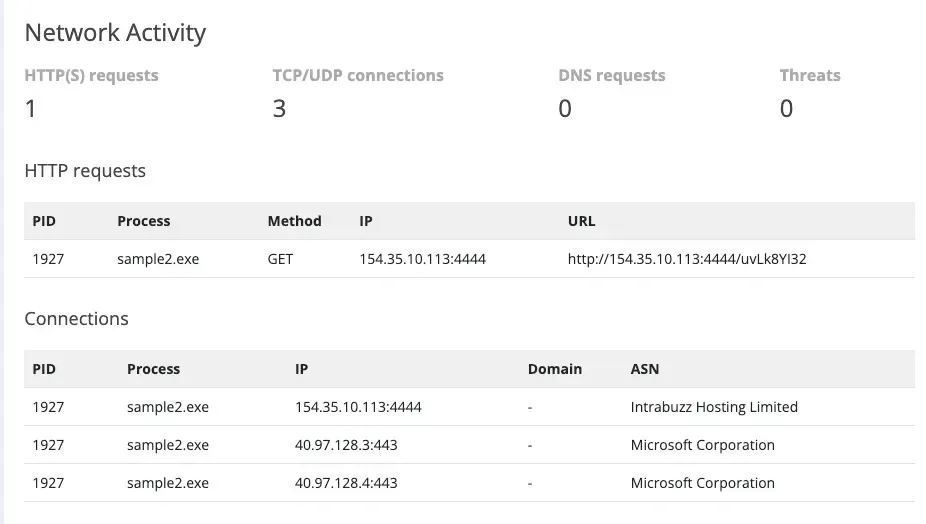Open URL http://154.35.10.113:4444/uvLk8YI32
The width and height of the screenshot is (926, 524).
[687, 259]
